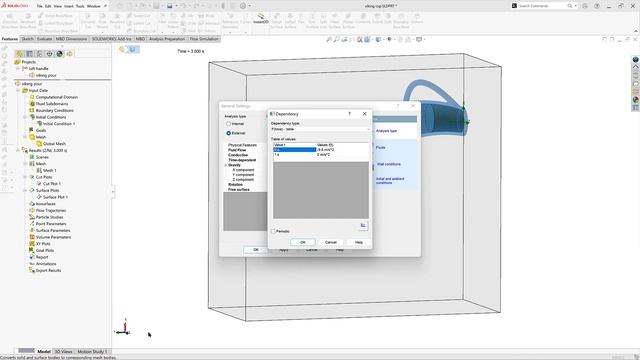Screen dimensions: 640x360
Task: Open Initial and ambient conditions navigator link
Action: coord(390,181)
